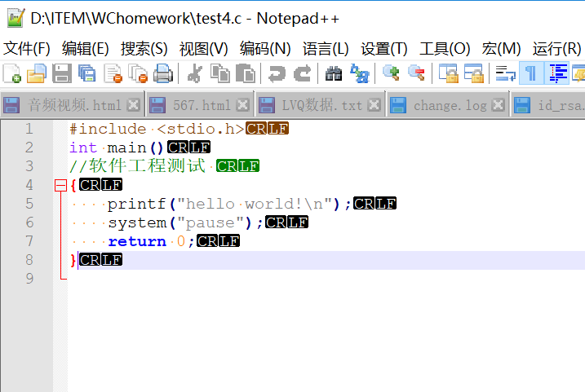
Task: Create a new file with New icon
Action: pyautogui.click(x=12, y=73)
